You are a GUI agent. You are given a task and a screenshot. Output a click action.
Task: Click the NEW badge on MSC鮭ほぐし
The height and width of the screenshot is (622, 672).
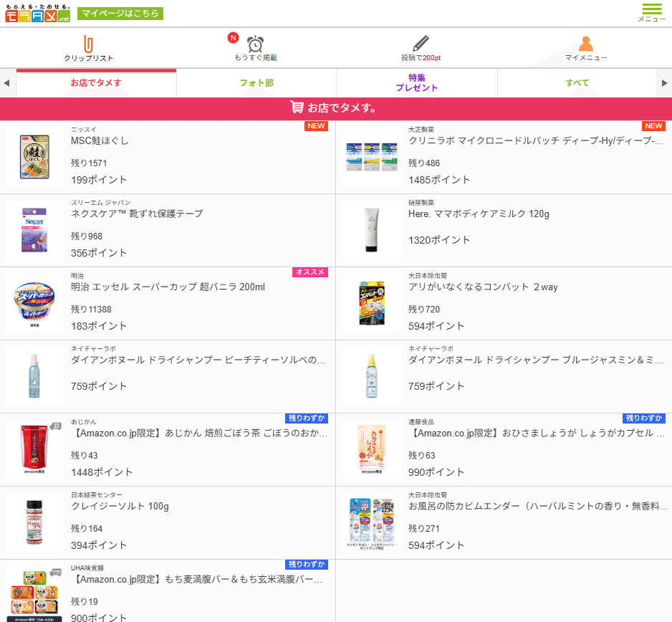pos(316,125)
